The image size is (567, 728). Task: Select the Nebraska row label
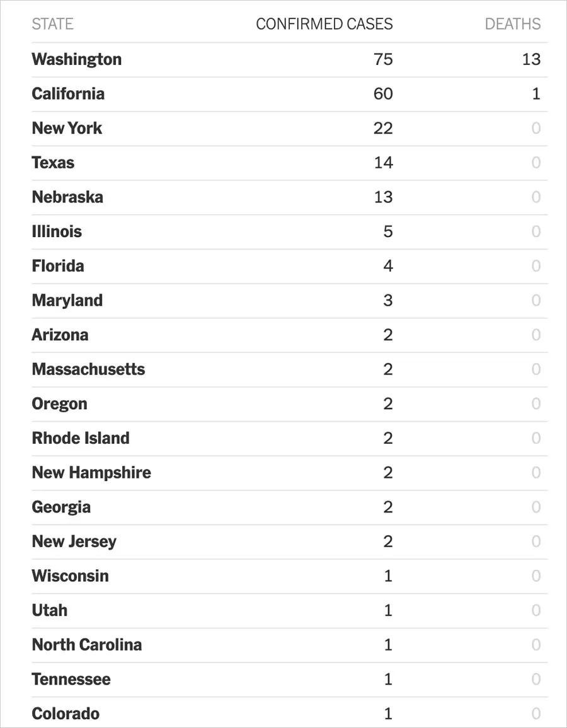tap(67, 197)
